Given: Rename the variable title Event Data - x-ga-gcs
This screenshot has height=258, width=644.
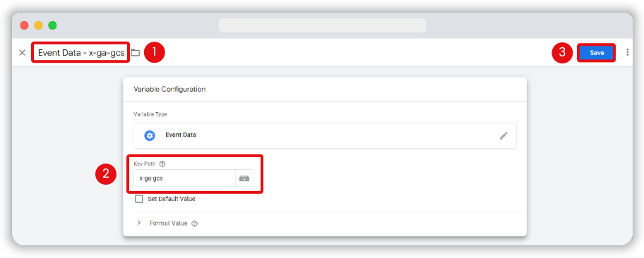Looking at the screenshot, I should [81, 52].
